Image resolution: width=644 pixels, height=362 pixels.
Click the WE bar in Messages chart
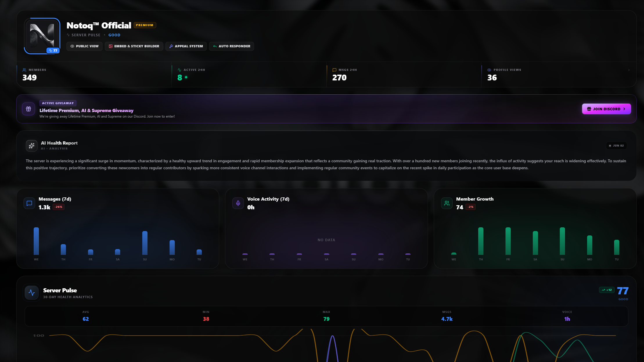point(36,241)
